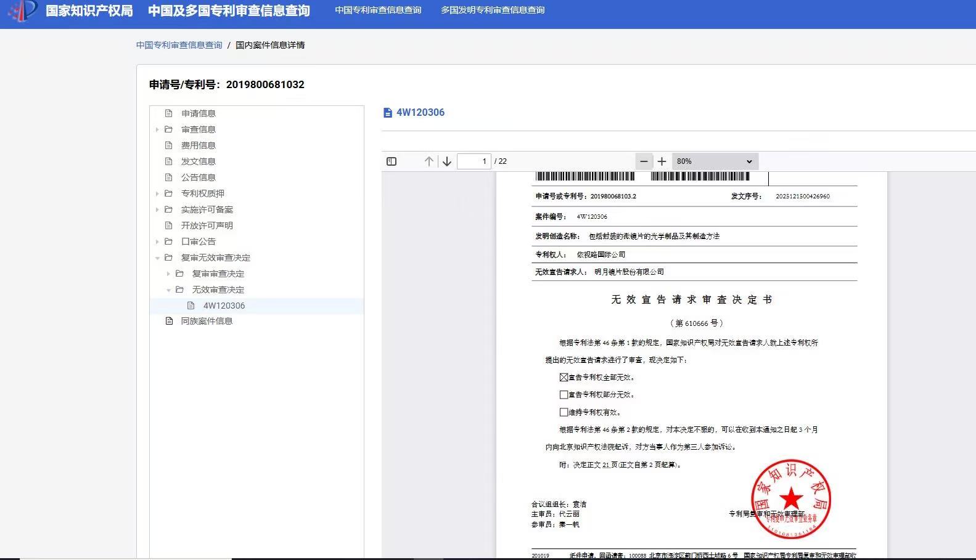The height and width of the screenshot is (560, 976).
Task: Select 4W120306 document in the tree
Action: [x=224, y=306]
